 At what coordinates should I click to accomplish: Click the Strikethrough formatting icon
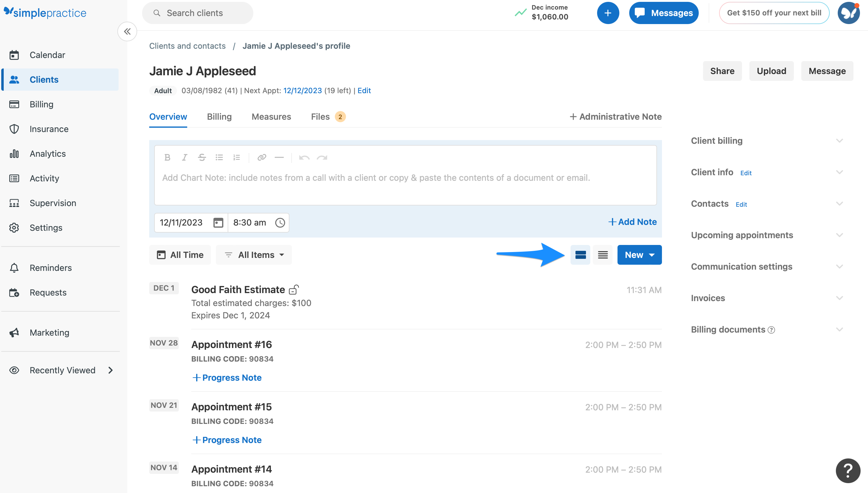202,157
